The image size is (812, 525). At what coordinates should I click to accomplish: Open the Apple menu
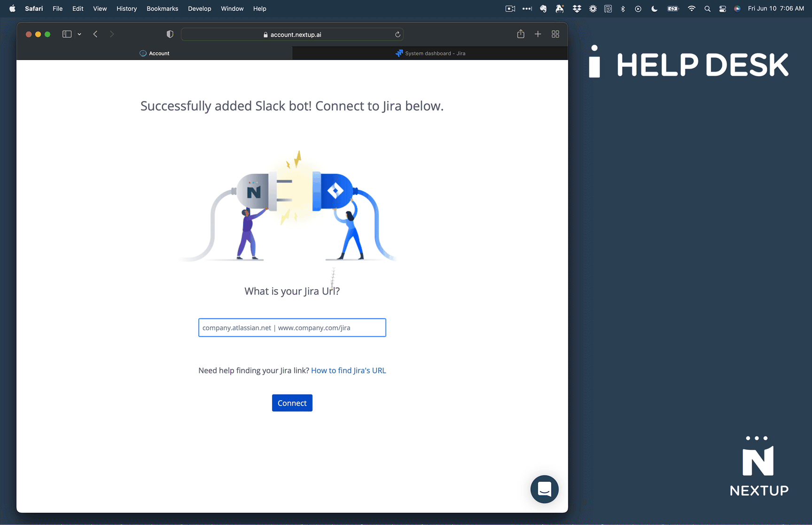13,8
